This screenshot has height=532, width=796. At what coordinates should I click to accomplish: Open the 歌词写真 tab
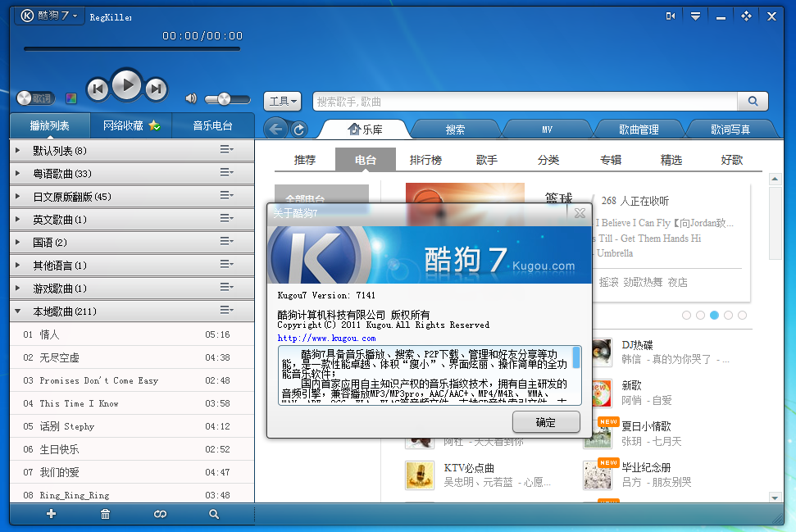tap(730, 130)
